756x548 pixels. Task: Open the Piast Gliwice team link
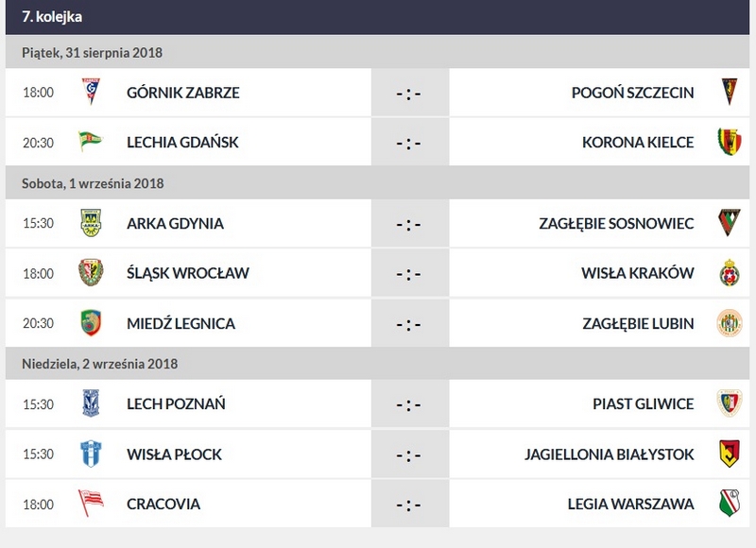644,403
